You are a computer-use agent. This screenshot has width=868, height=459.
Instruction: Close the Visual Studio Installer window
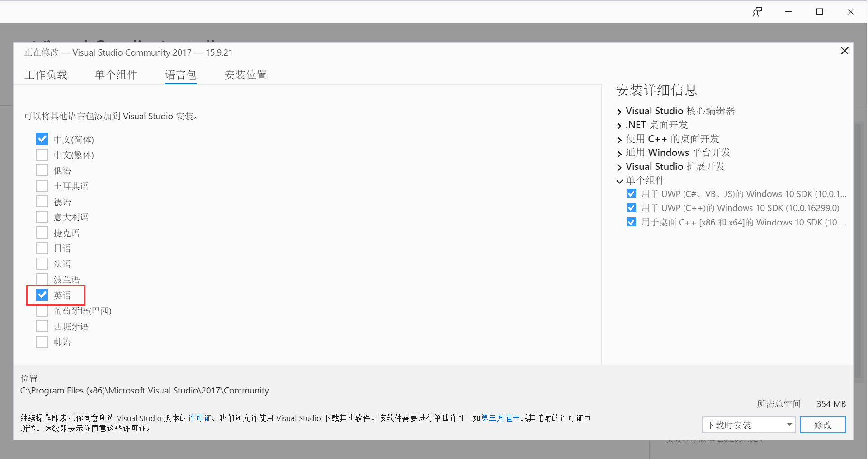click(x=850, y=12)
